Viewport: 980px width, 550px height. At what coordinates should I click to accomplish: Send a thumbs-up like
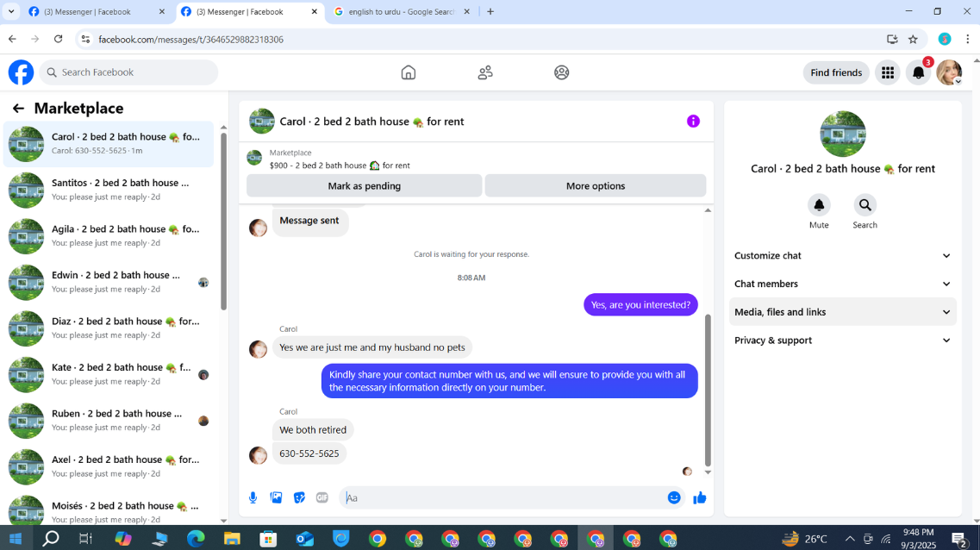699,497
